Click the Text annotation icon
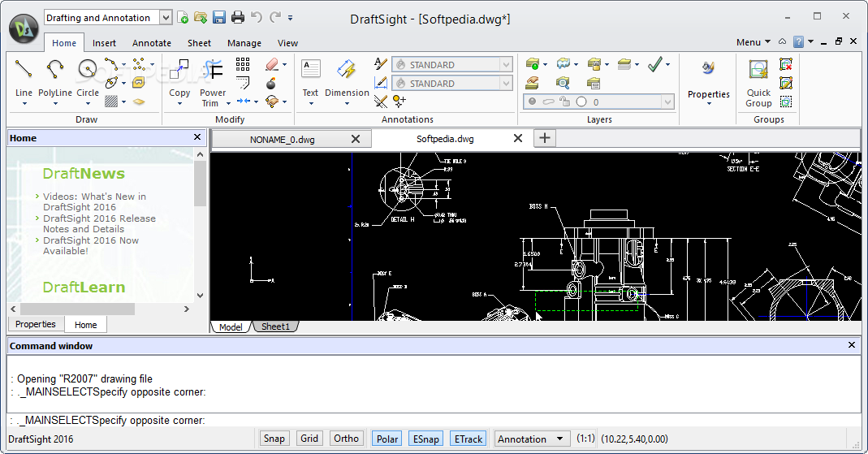868x454 pixels. [310, 70]
